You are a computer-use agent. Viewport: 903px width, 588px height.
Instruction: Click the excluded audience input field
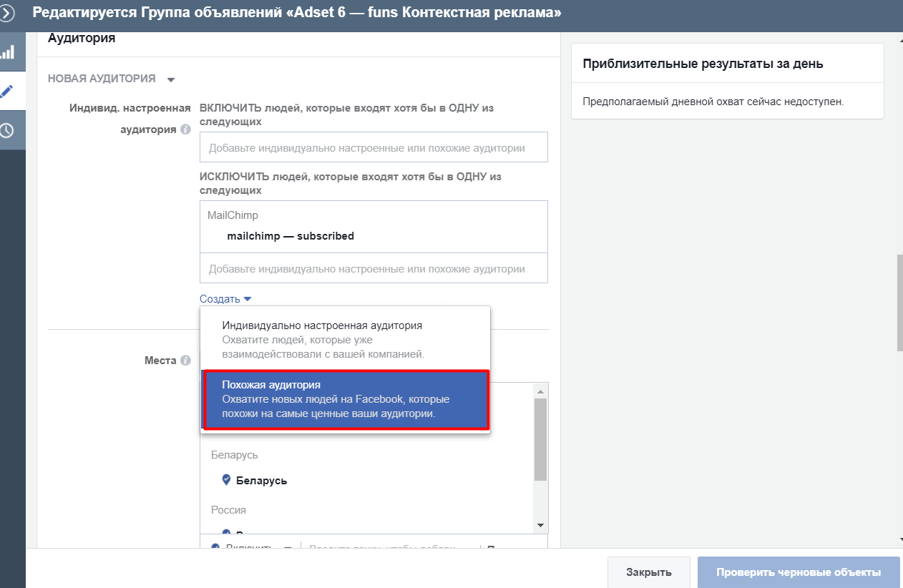(374, 268)
